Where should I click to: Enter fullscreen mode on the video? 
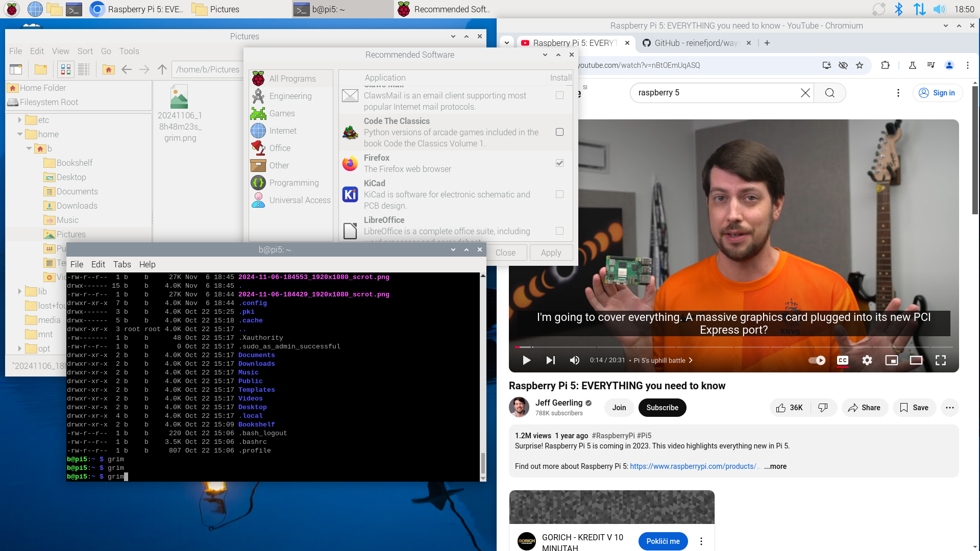click(x=940, y=360)
